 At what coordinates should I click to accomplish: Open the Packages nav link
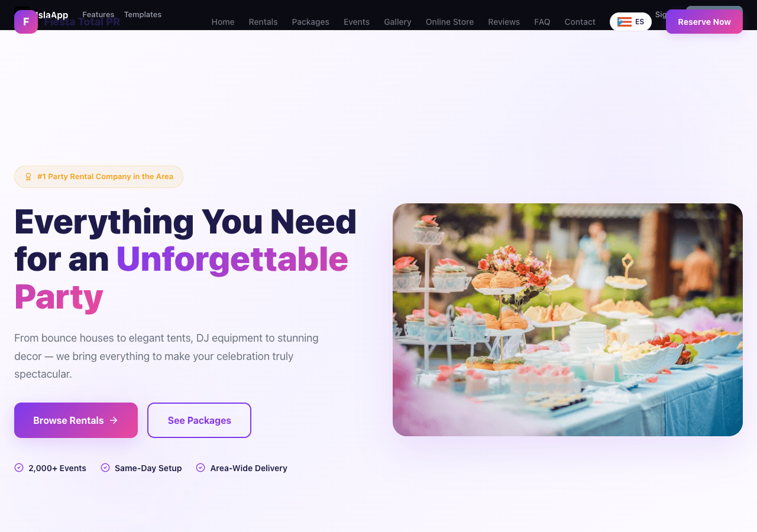(310, 22)
